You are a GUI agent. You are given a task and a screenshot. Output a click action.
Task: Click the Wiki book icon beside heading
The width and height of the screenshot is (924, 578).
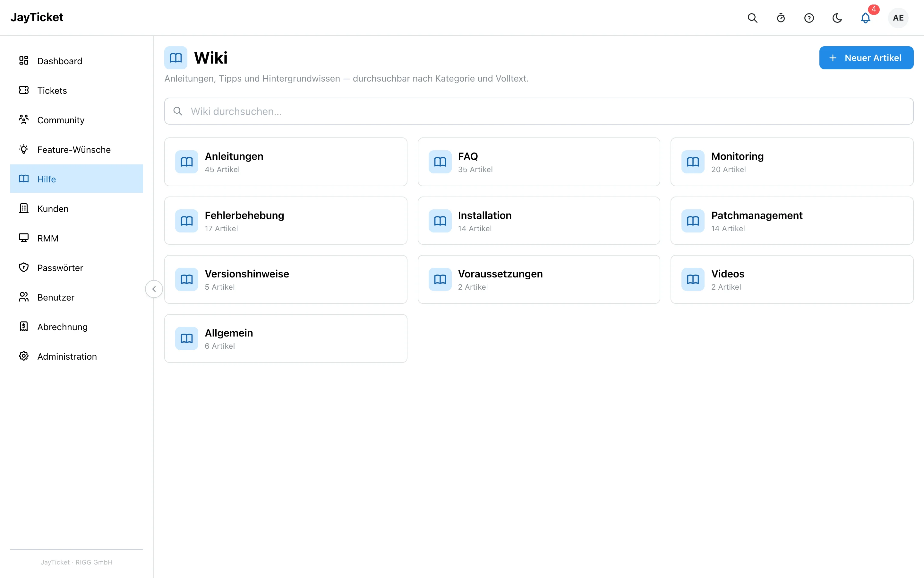click(175, 58)
